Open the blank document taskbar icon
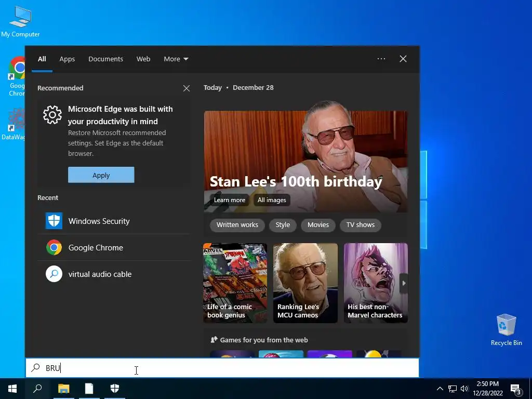Screen dimensions: 532x399 (x=89, y=389)
